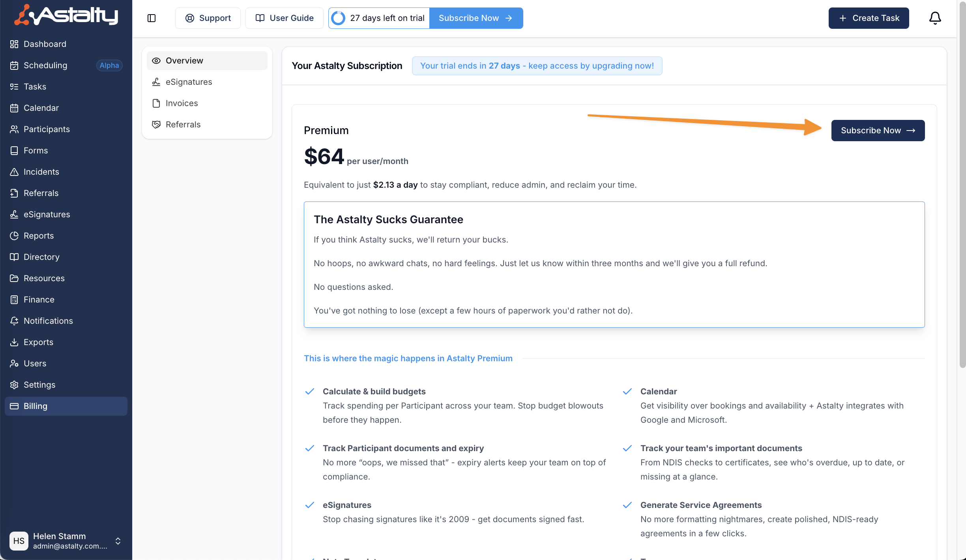Click the checkmark beside eSignatures feature
This screenshot has width=966, height=560.
pos(310,505)
